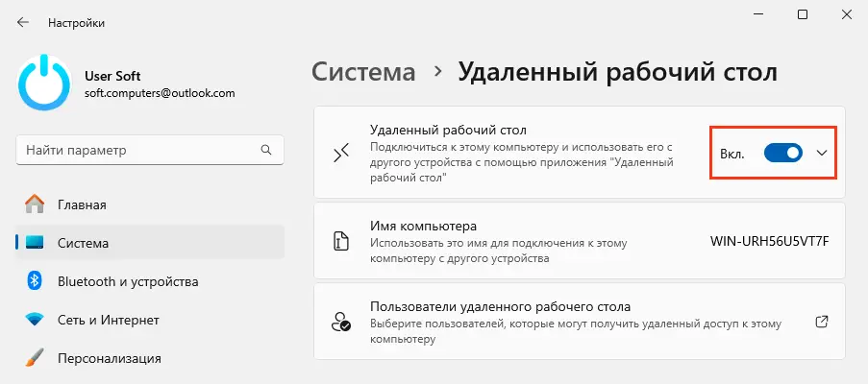Click the User Soft profile avatar
The width and height of the screenshot is (868, 384).
point(44,83)
